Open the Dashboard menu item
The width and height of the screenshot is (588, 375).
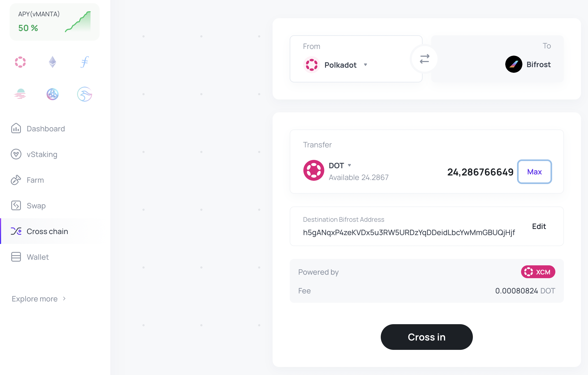click(x=46, y=128)
